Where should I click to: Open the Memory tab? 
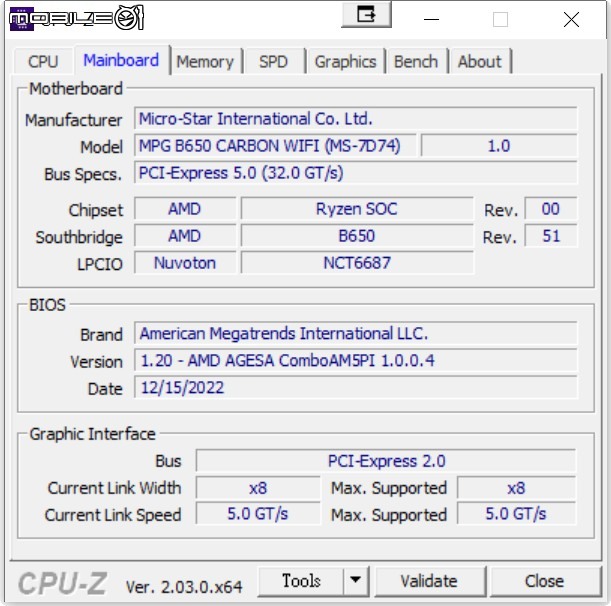(x=205, y=61)
